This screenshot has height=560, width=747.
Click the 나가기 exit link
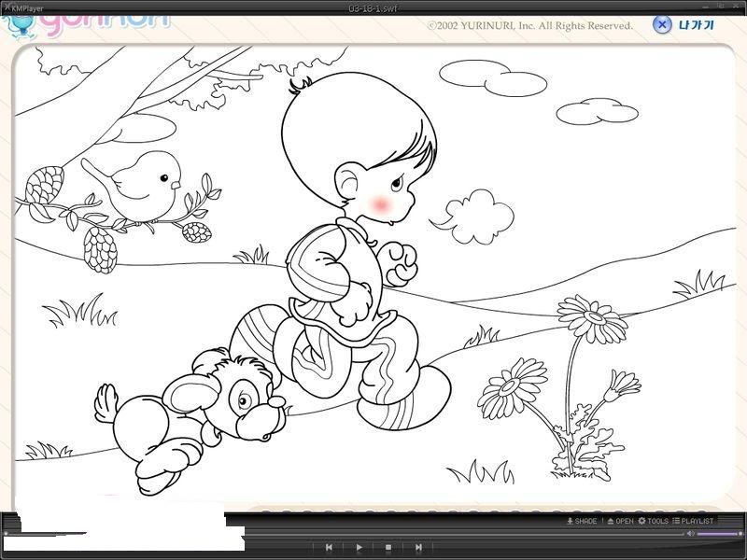(697, 25)
